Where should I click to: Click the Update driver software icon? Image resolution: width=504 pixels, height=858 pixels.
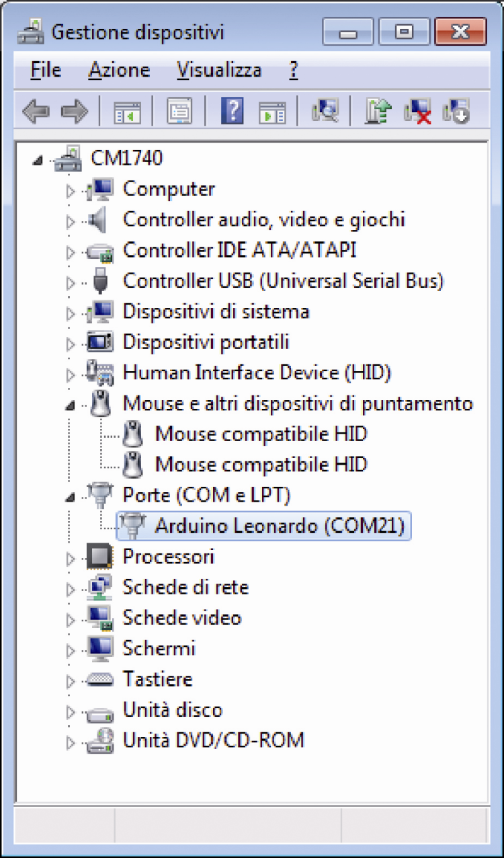pyautogui.click(x=378, y=111)
